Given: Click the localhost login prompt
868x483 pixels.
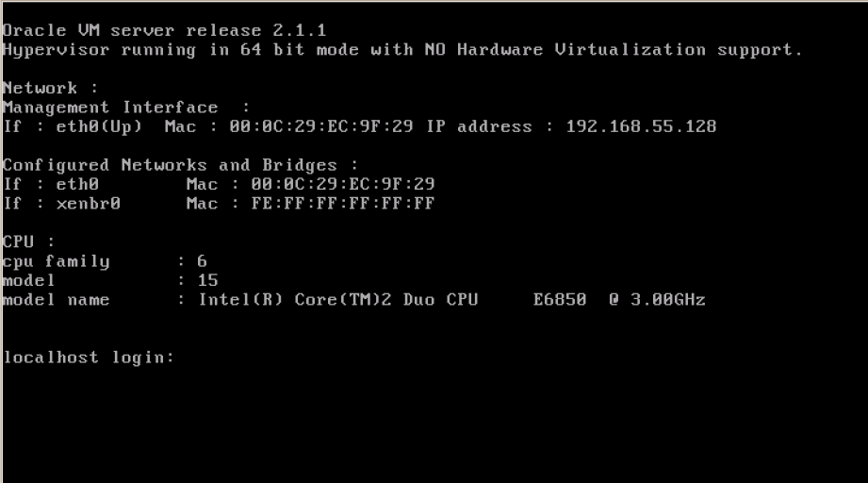Looking at the screenshot, I should [89, 358].
